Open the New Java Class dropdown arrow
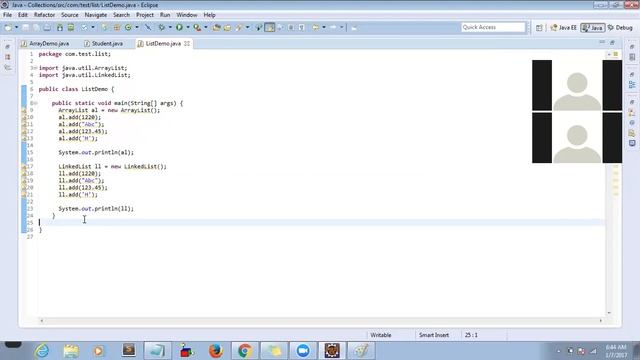This screenshot has width=640, height=360. [x=137, y=27]
